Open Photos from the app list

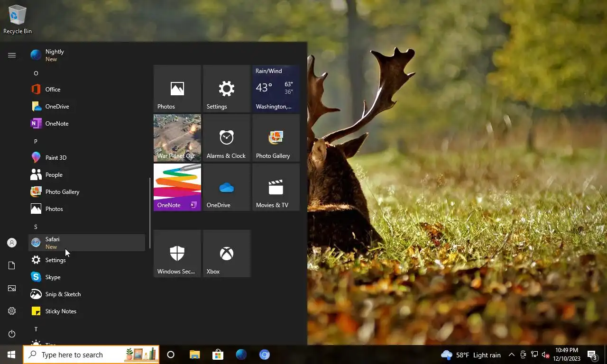tap(87, 209)
